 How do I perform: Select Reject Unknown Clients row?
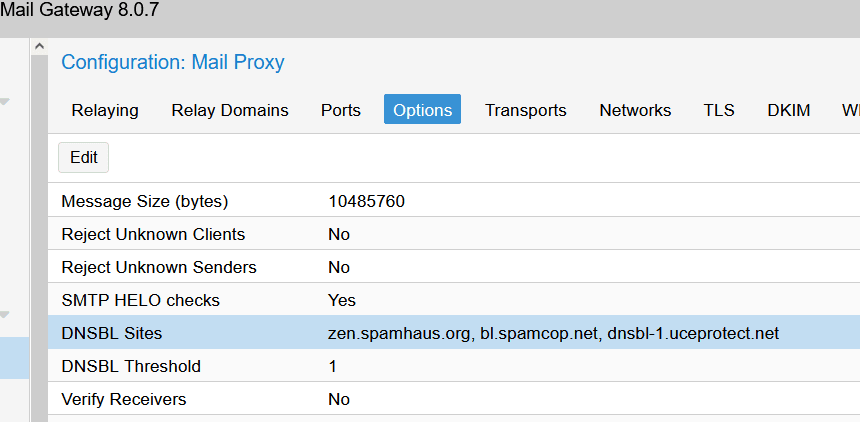pyautogui.click(x=153, y=234)
